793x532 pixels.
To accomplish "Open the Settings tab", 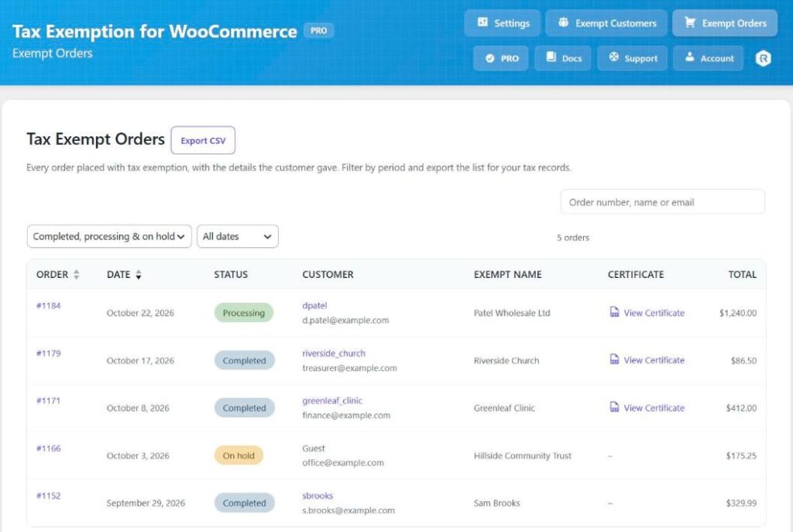I will (503, 23).
